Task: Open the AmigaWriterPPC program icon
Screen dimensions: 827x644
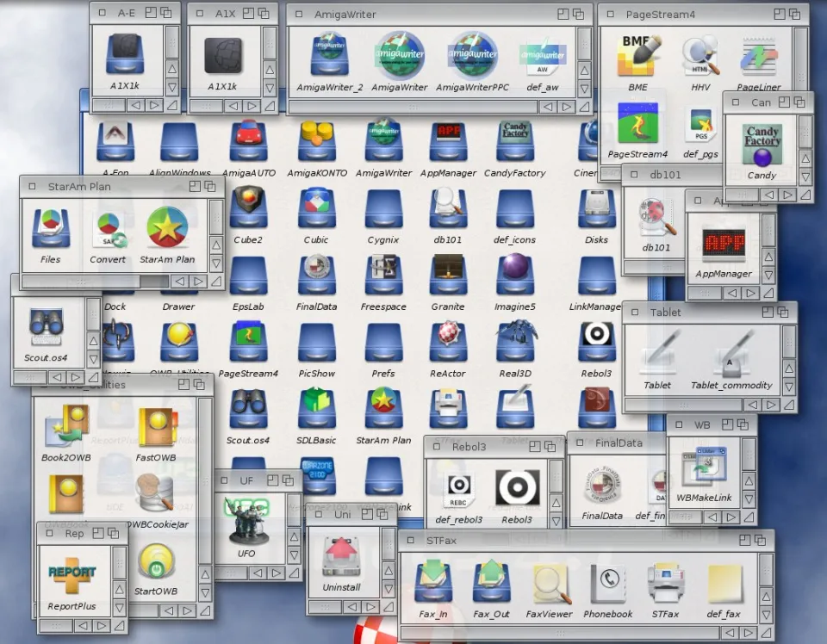Action: 472,56
